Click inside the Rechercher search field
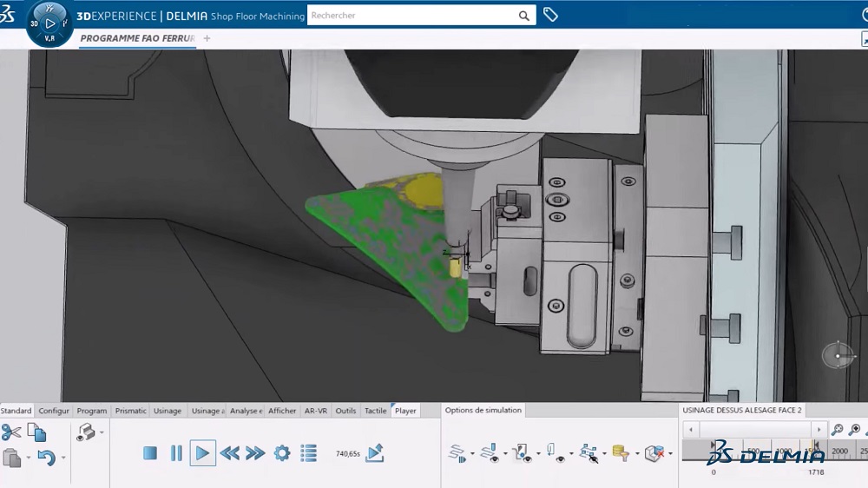Screen dimensions: 868x488 412,16
